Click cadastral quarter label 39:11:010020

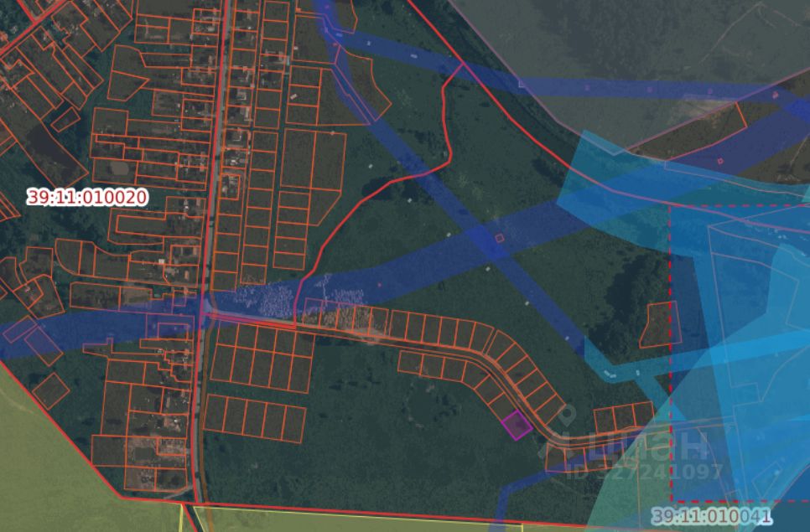(87, 197)
